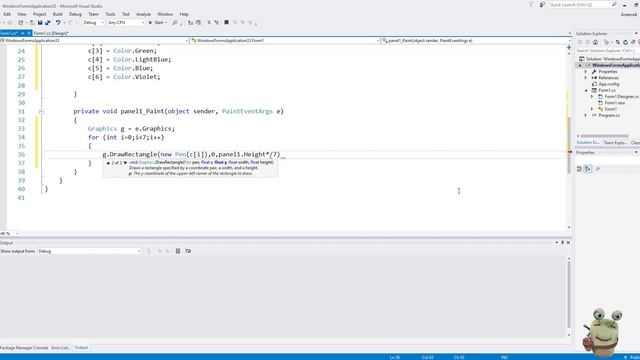Click the Find in Files icon in toolbar

[175, 23]
